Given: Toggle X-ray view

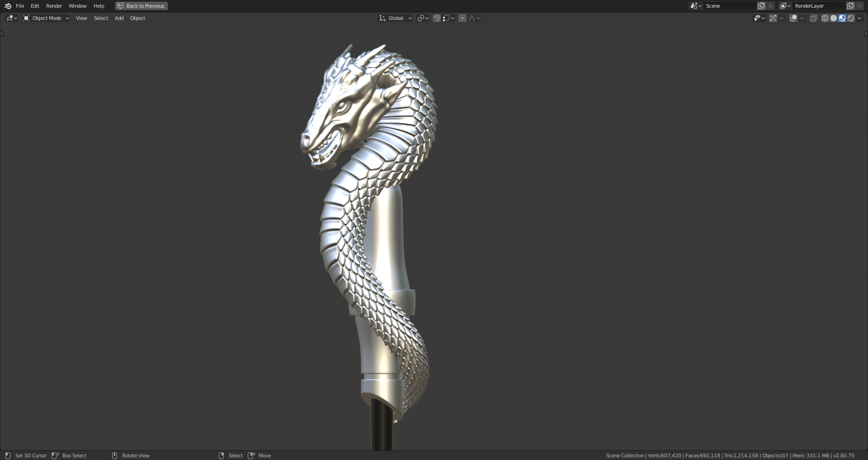Looking at the screenshot, I should (814, 18).
